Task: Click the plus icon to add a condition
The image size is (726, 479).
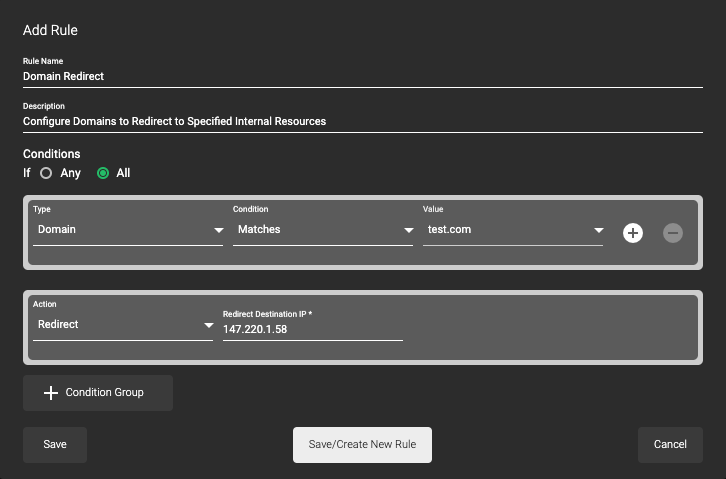Action: [x=632, y=232]
